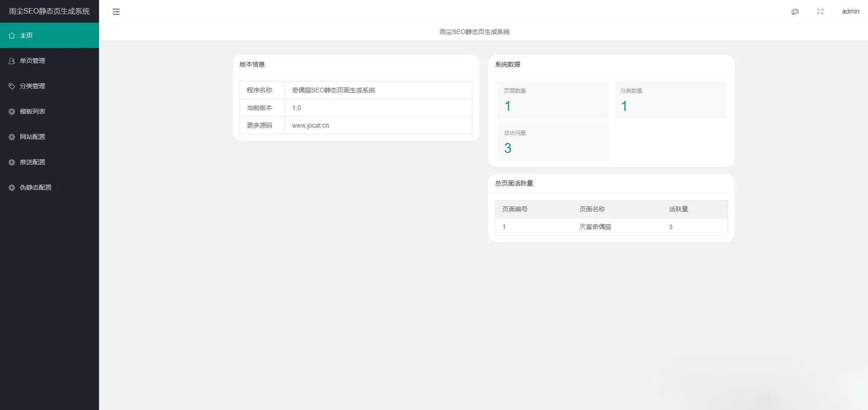
Task: Open 推送配置 settings page
Action: pos(32,162)
